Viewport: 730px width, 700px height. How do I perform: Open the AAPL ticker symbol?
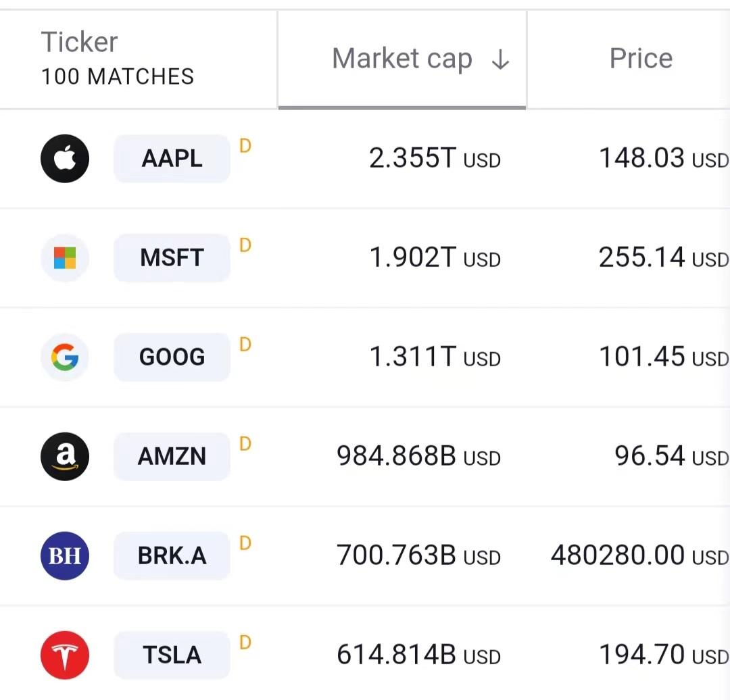click(x=172, y=159)
